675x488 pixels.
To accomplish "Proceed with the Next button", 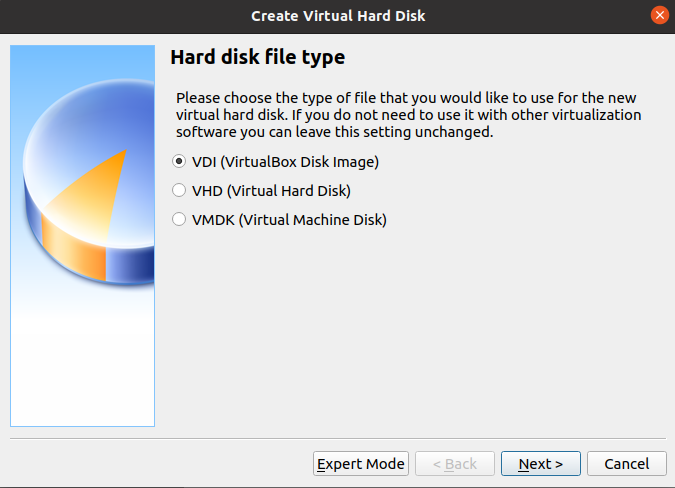I will pos(540,464).
